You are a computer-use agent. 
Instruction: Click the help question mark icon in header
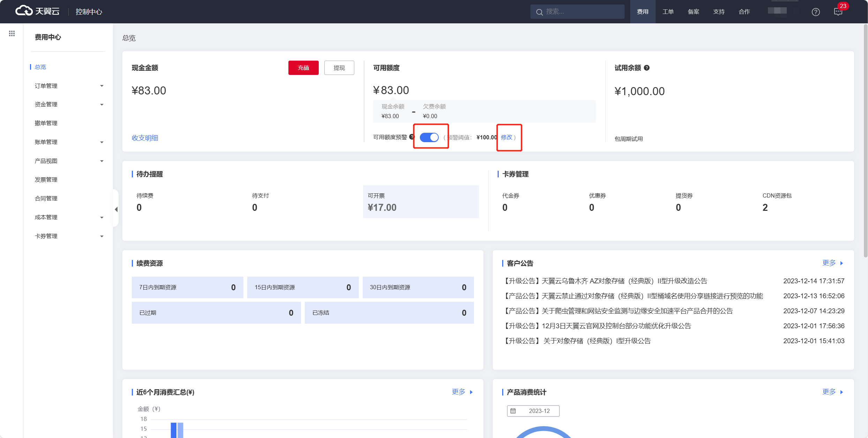815,12
